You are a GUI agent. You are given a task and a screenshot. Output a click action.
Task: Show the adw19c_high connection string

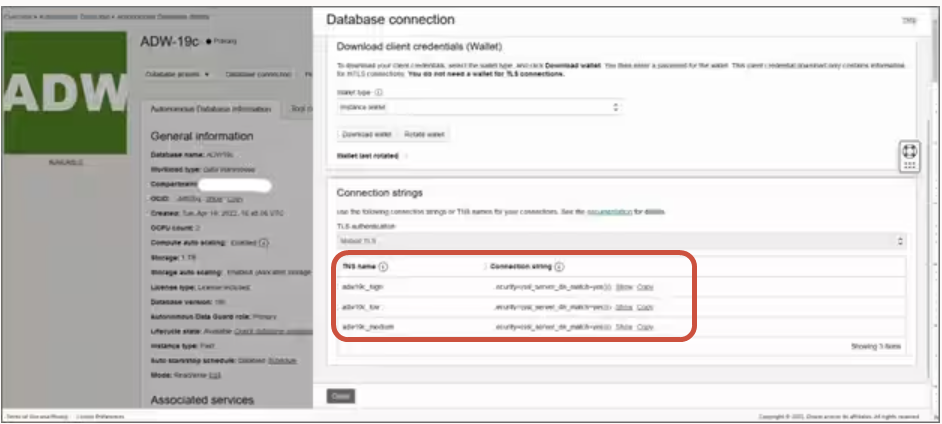624,287
